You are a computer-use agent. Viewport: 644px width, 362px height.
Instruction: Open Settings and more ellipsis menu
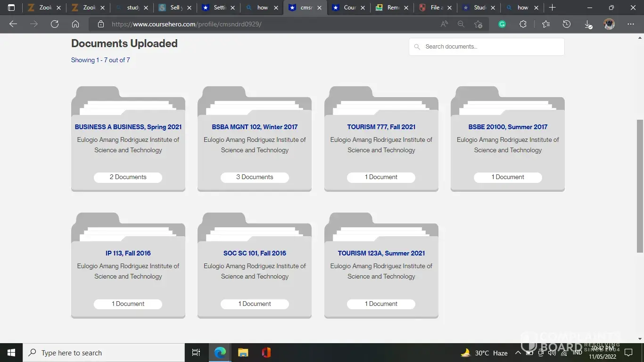(x=631, y=24)
